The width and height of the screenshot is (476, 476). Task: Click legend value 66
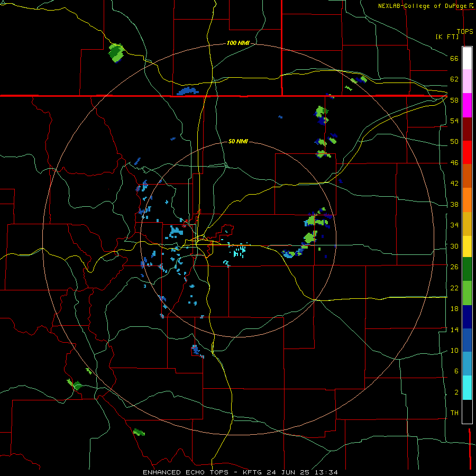(x=454, y=58)
